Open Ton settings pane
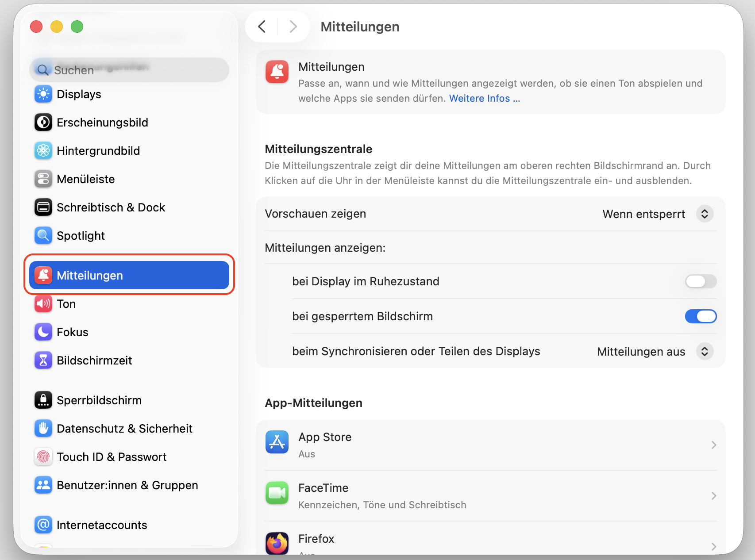755x560 pixels. click(129, 304)
